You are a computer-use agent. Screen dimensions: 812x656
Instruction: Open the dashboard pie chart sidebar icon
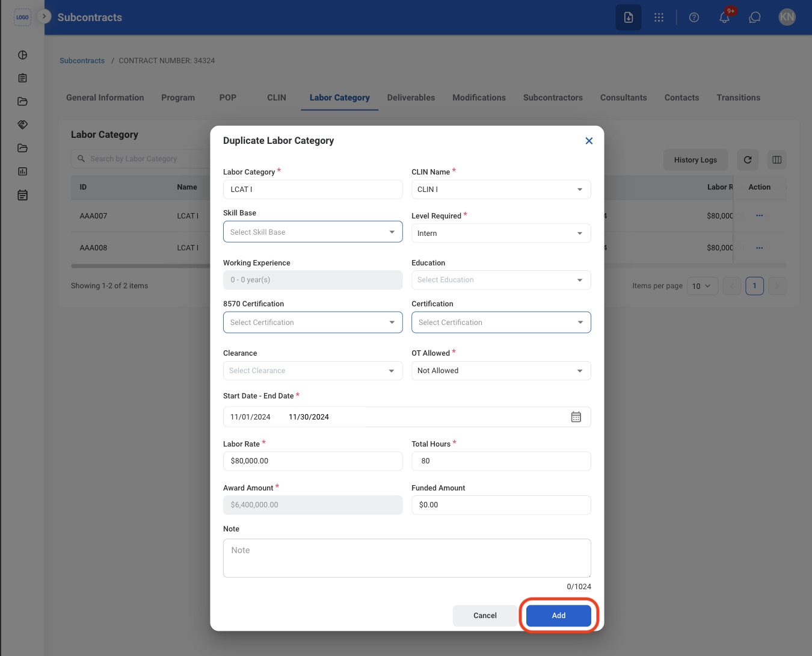point(23,55)
